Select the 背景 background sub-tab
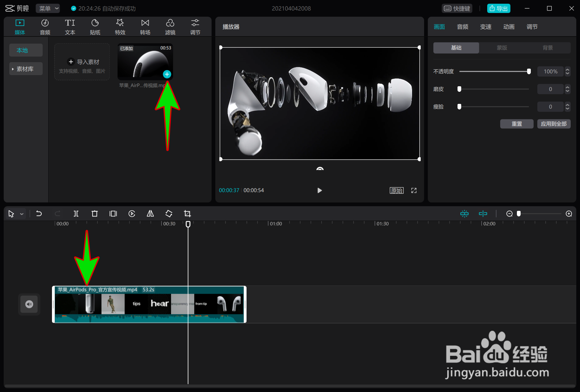 [548, 48]
